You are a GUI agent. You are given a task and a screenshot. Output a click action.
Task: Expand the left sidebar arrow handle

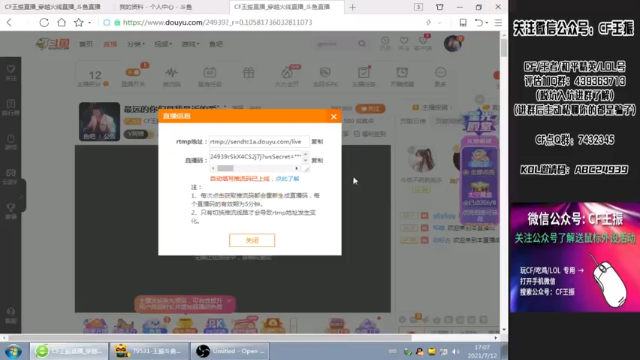pos(22,196)
